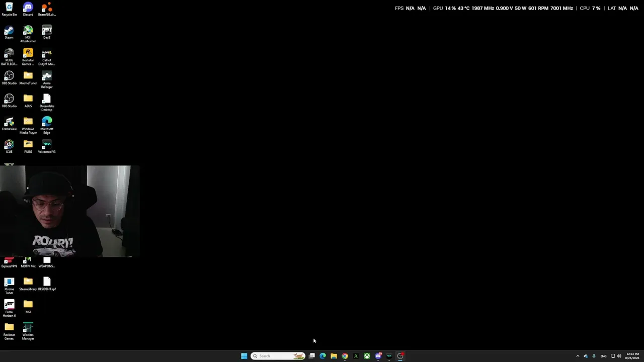This screenshot has height=362, width=644.
Task: Launch Google Chrome from the taskbar
Action: point(345,356)
